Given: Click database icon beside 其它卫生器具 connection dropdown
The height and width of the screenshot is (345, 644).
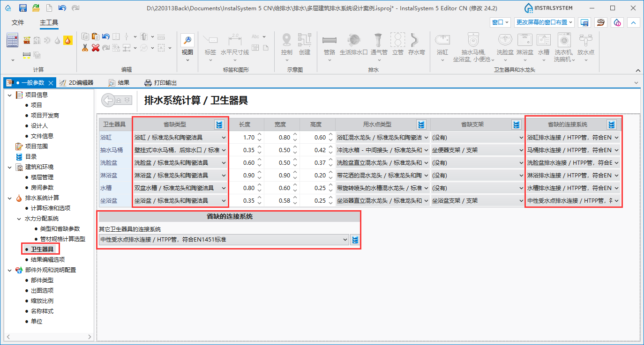Looking at the screenshot, I should coord(355,240).
